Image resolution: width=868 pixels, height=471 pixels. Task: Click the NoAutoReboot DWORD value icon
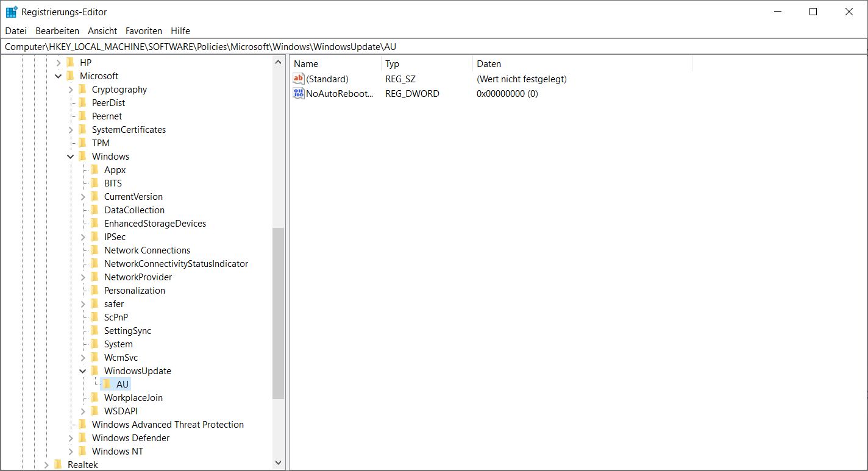[299, 93]
